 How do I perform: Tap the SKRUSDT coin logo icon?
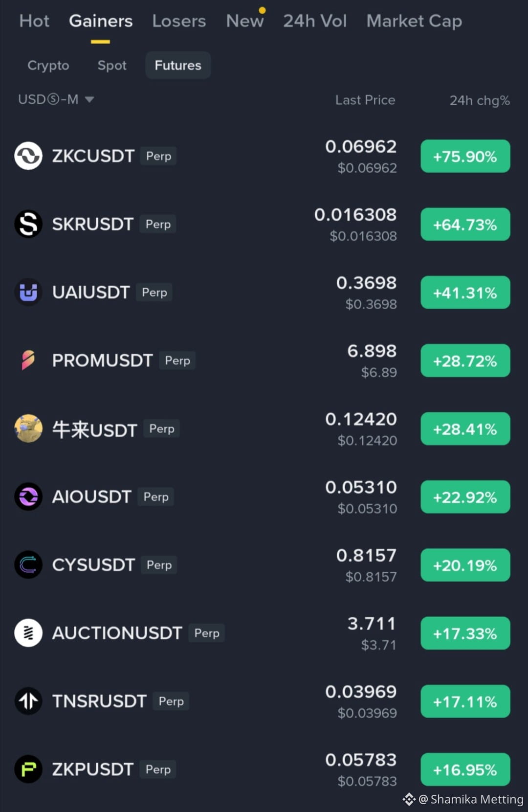pos(28,224)
